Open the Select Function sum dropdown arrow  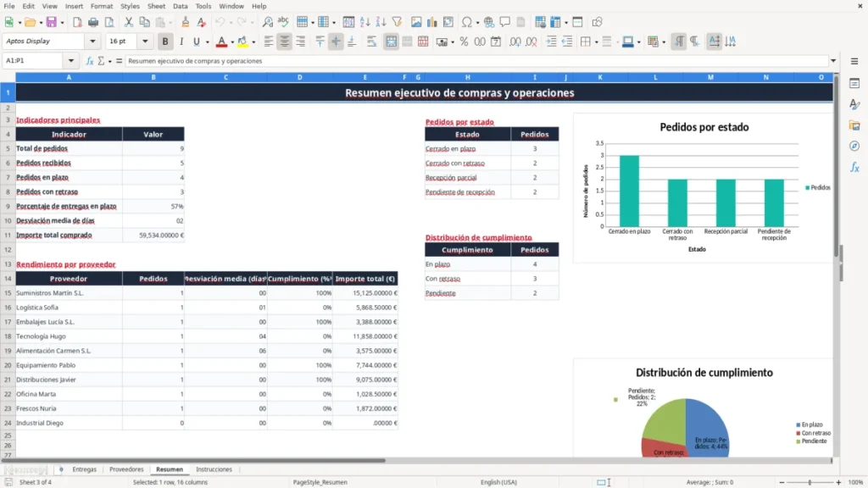109,61
